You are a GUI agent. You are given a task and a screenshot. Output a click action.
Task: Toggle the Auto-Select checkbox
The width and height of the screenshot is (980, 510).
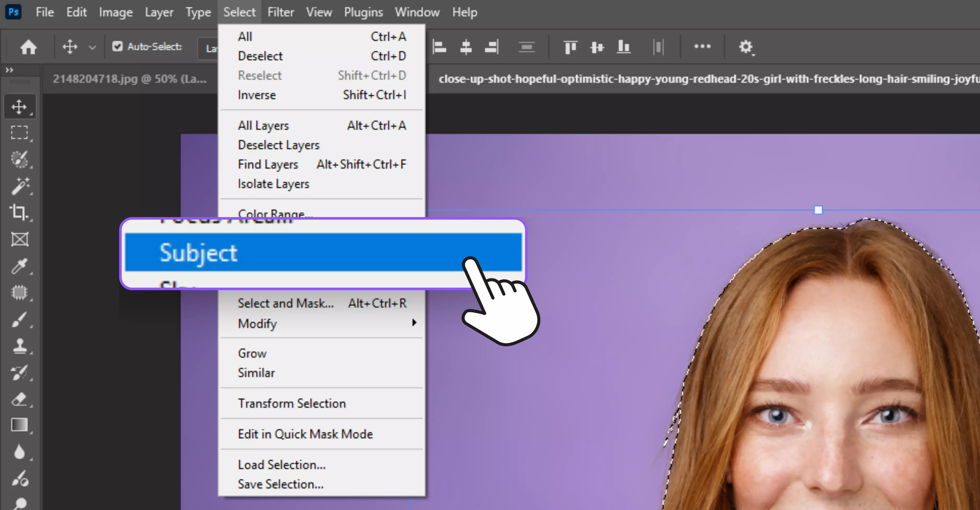click(x=118, y=46)
